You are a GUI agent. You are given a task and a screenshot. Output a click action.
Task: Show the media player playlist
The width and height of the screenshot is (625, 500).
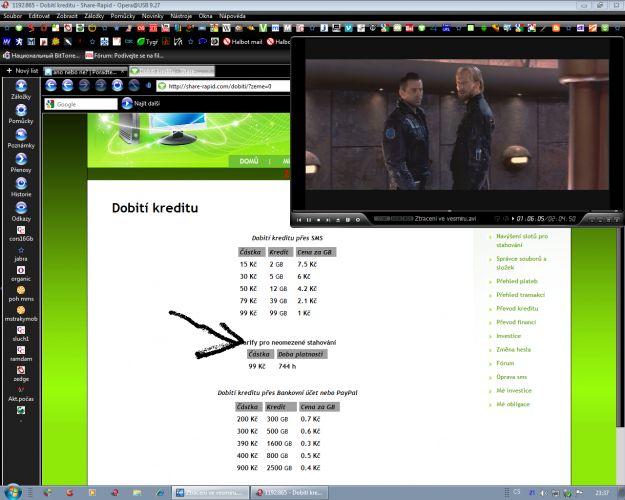[348, 220]
